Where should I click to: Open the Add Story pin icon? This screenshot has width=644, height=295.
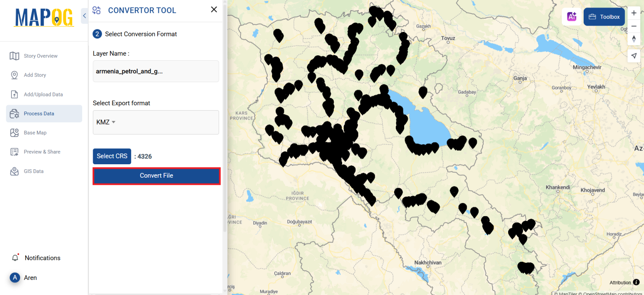[15, 75]
